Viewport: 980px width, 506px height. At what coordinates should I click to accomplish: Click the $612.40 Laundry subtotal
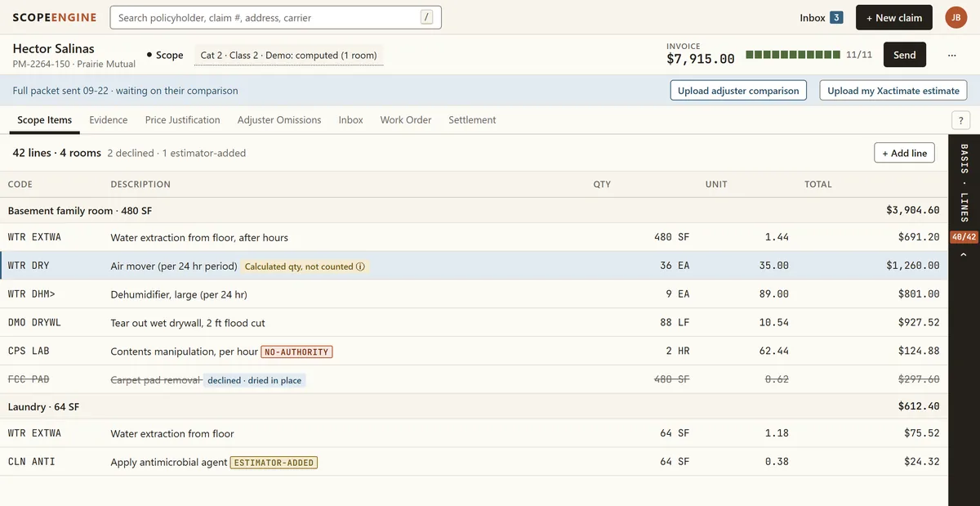click(919, 406)
